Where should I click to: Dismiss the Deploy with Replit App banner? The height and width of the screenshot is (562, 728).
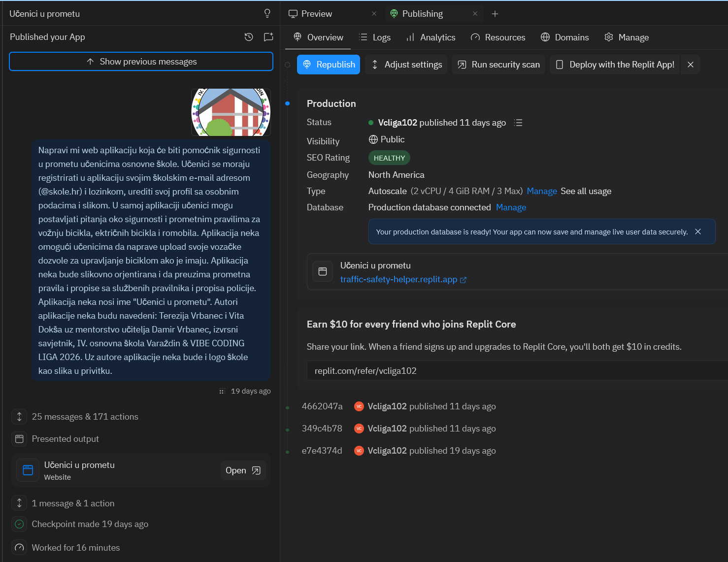691,65
